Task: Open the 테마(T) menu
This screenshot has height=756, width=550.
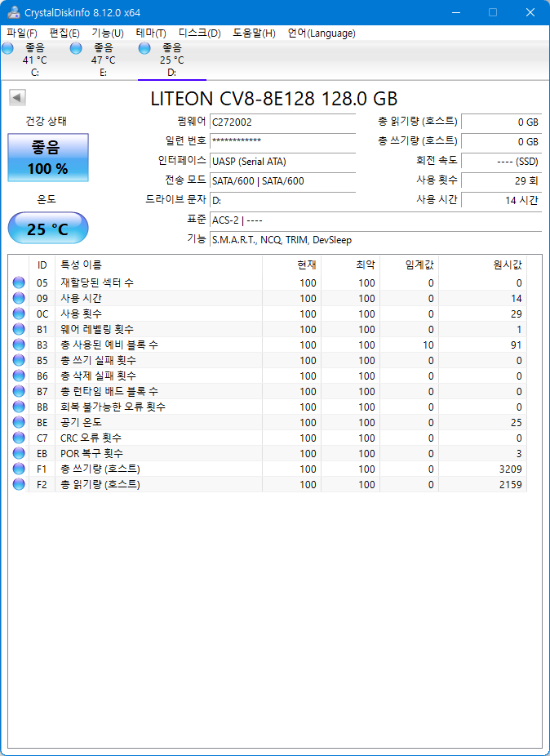Action: tap(151, 33)
